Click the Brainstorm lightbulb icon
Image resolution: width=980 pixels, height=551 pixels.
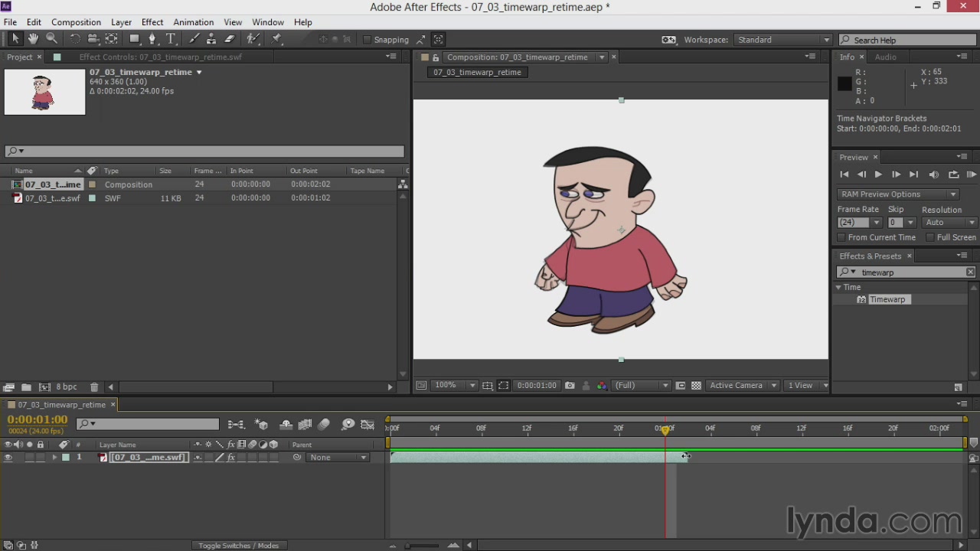click(x=348, y=425)
